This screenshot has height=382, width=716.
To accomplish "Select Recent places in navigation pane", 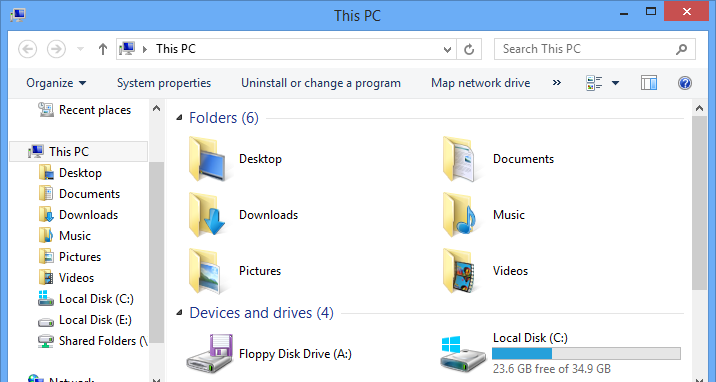I will pos(84,110).
